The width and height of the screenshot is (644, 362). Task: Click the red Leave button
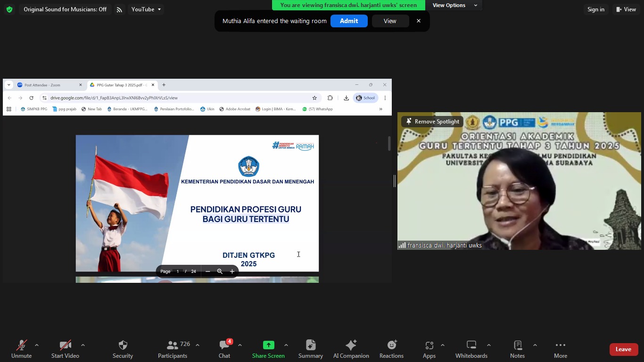pyautogui.click(x=623, y=349)
